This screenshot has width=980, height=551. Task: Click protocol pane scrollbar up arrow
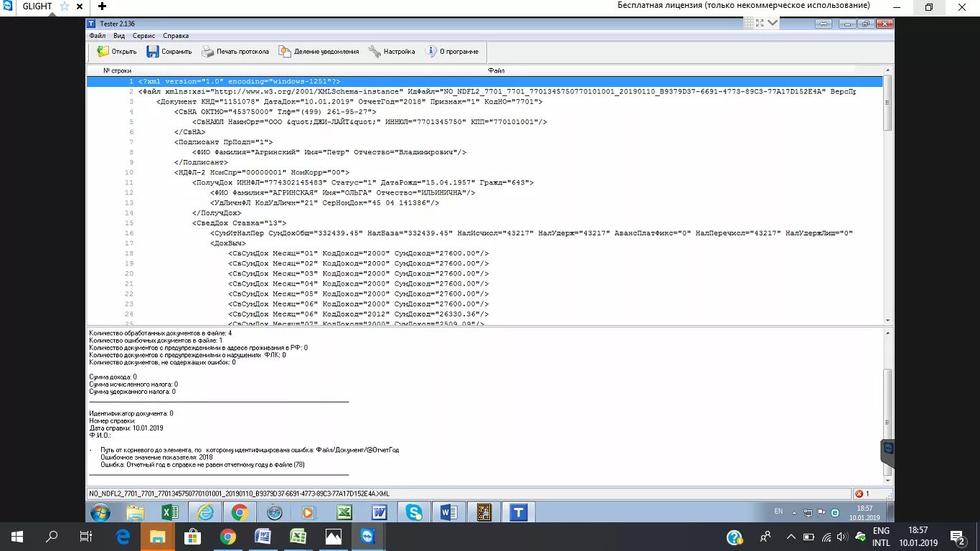coord(887,333)
